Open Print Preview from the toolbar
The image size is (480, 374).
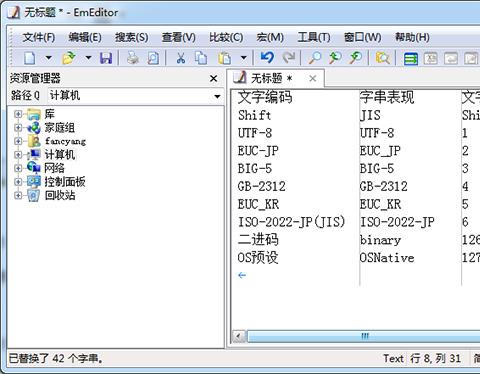pyautogui.click(x=153, y=58)
